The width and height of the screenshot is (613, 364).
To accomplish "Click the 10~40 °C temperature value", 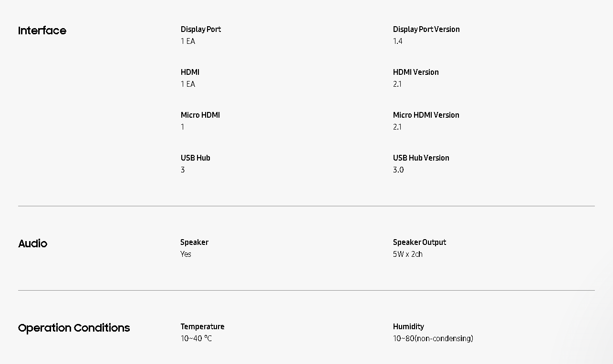I will (196, 338).
